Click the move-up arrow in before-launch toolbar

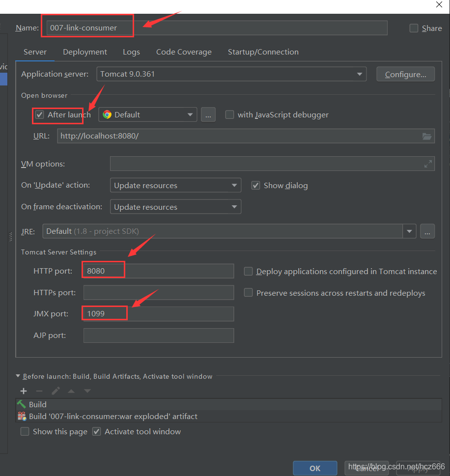71,391
